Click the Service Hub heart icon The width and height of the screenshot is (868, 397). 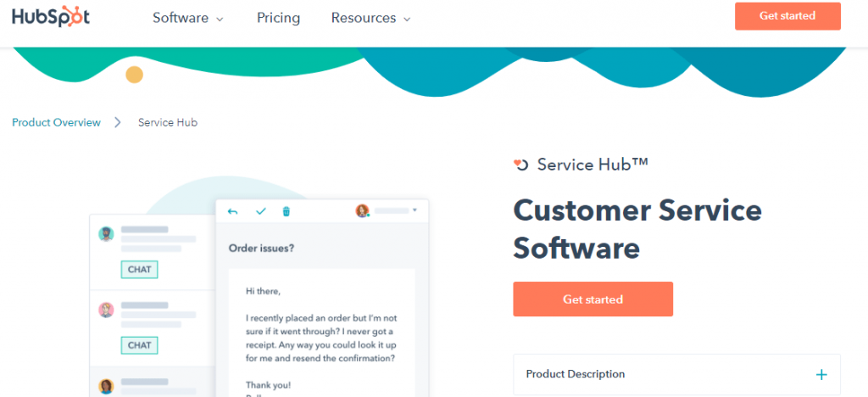521,165
